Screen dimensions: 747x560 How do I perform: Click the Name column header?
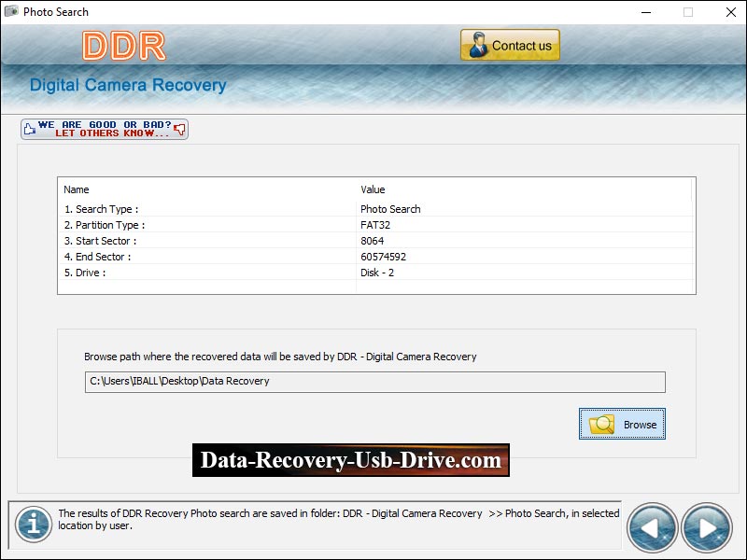77,189
